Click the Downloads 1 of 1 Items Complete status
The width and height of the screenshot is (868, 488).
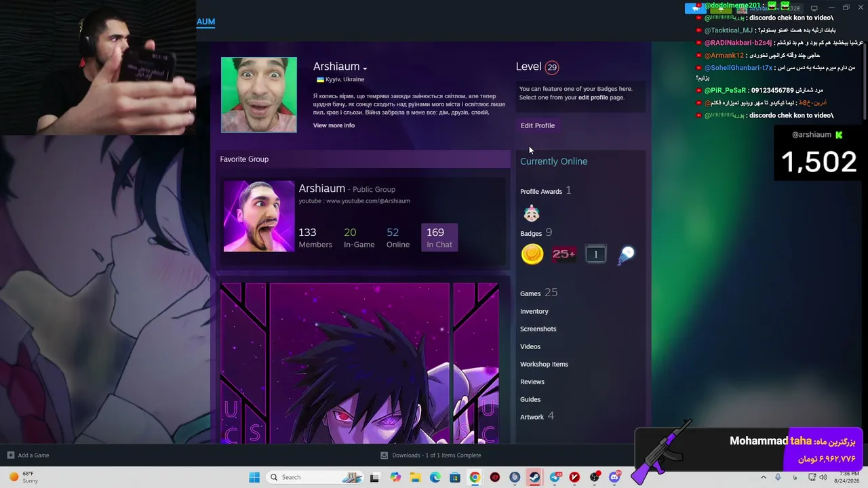(x=437, y=455)
